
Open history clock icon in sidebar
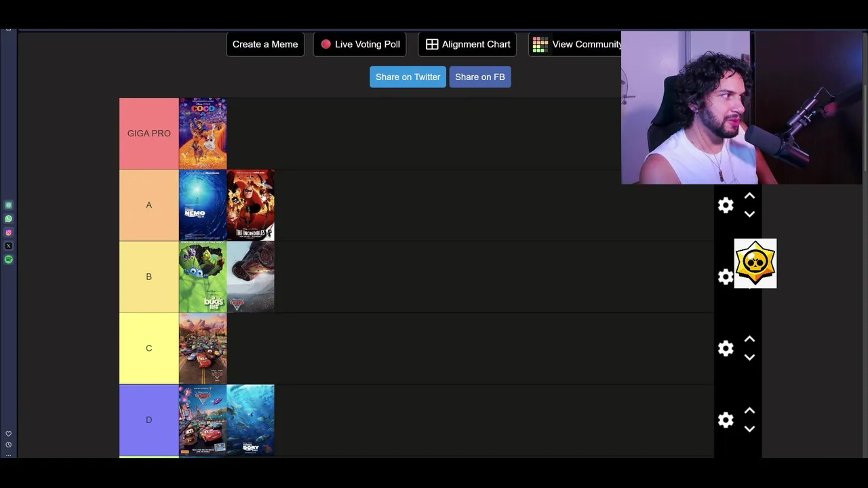click(x=9, y=445)
